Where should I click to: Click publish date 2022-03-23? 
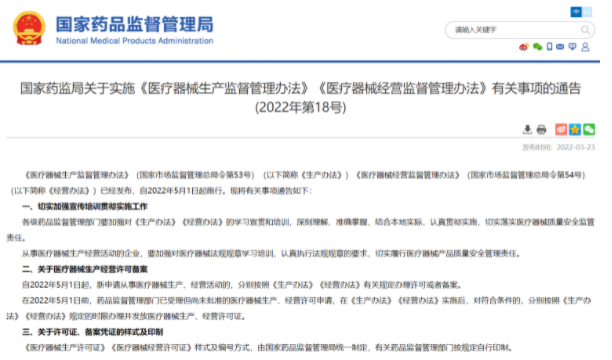(576, 147)
